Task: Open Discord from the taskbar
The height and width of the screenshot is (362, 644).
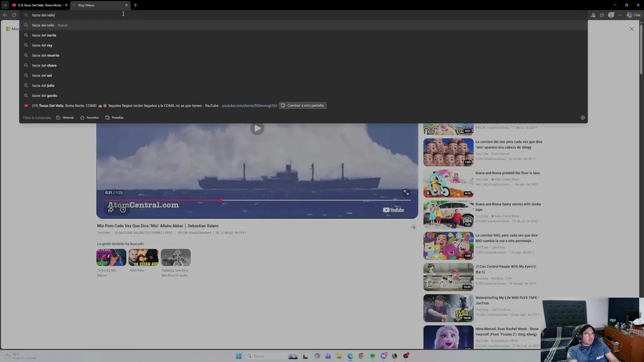Action: coord(384,356)
